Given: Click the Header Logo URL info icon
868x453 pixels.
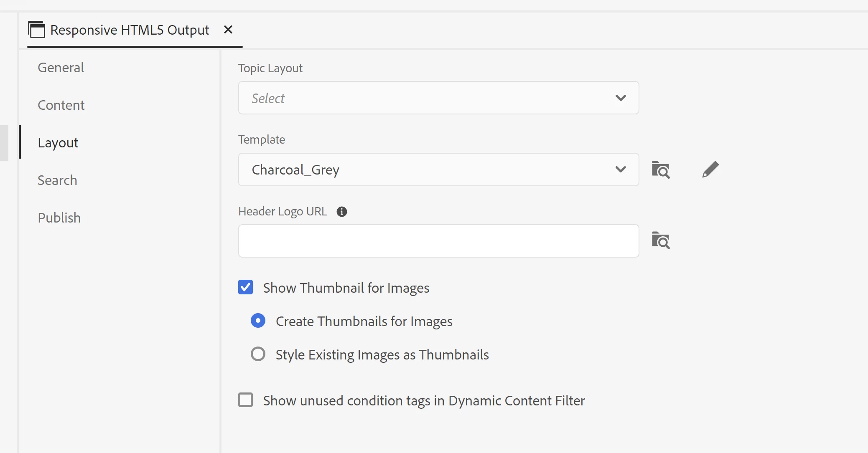Looking at the screenshot, I should coord(341,212).
